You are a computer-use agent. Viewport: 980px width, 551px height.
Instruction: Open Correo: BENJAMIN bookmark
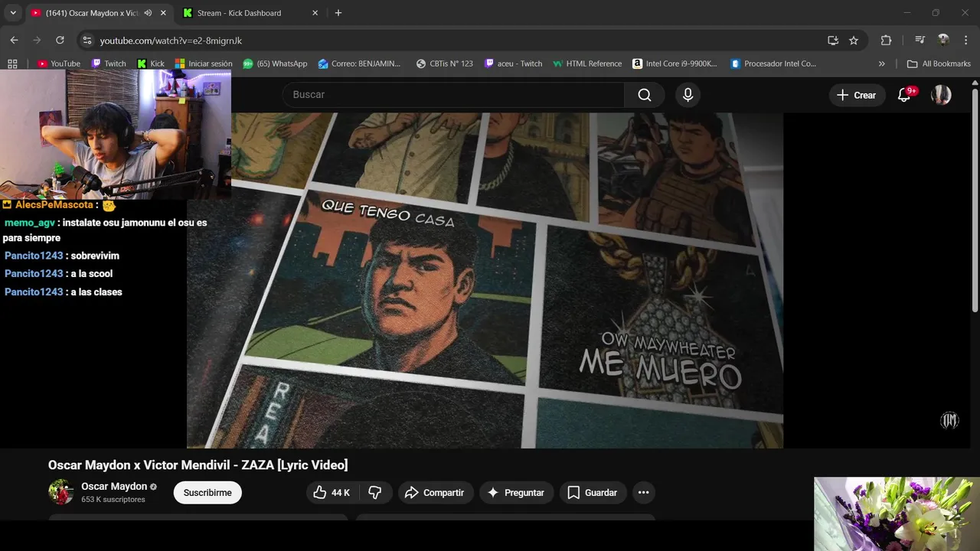360,64
